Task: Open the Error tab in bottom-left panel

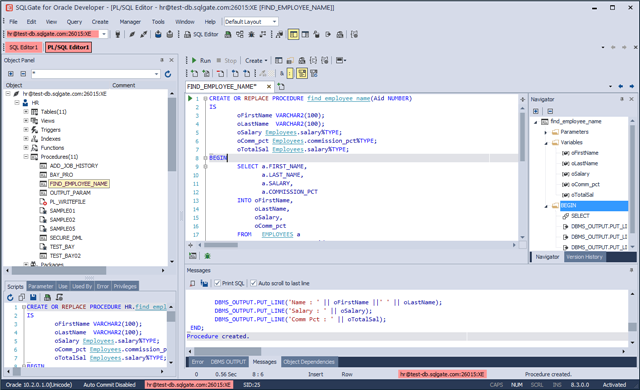Action: 102,286
